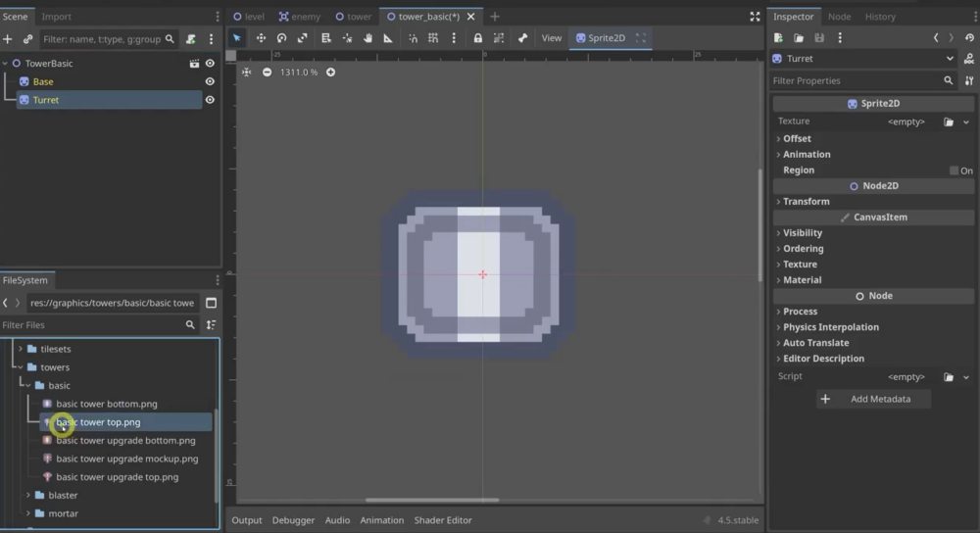Load resource folder icon in Inspector

pos(799,38)
